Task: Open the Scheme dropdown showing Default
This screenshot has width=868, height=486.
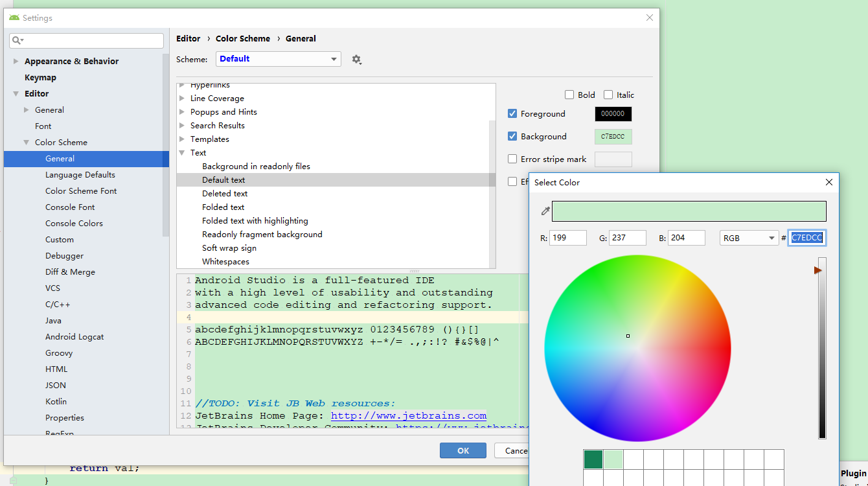Action: point(278,58)
